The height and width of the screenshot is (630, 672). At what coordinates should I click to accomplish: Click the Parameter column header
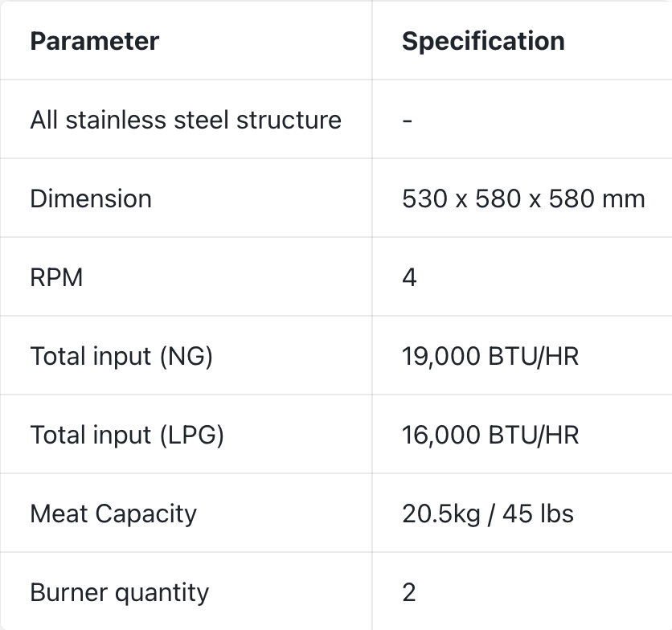tap(95, 41)
